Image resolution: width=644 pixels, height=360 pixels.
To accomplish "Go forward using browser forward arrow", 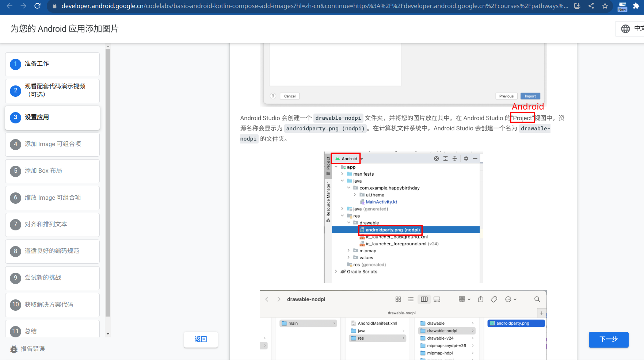I will 23,6.
